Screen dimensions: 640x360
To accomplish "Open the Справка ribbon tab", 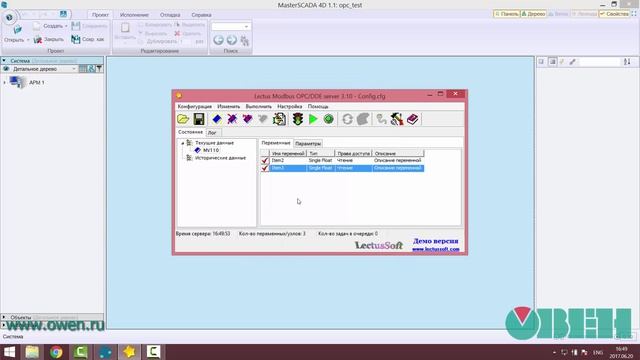I will point(201,15).
